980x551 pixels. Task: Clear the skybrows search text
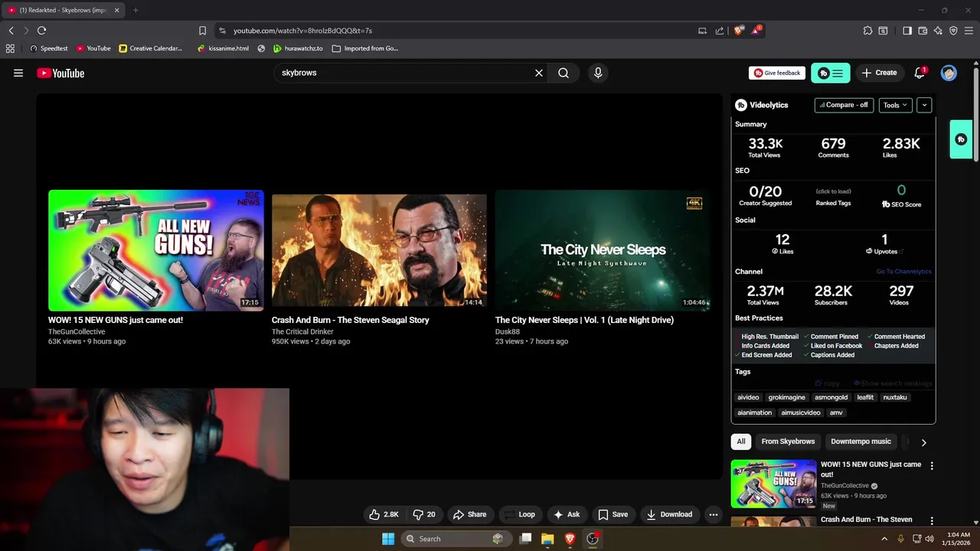point(539,73)
